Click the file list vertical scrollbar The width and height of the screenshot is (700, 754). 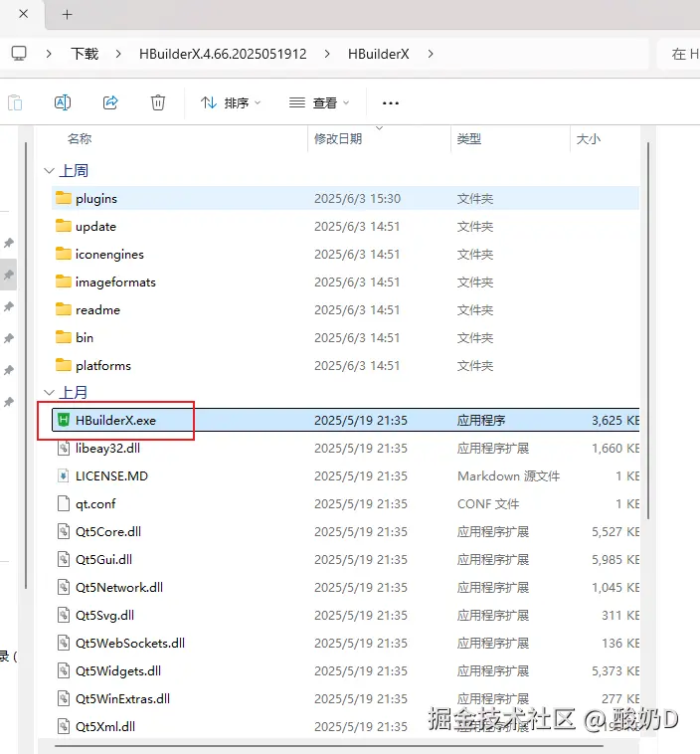coord(648,330)
